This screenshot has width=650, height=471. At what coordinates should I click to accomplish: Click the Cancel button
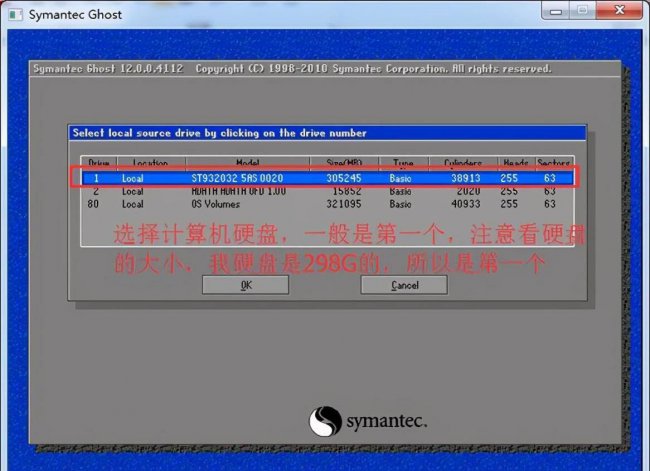tap(404, 285)
